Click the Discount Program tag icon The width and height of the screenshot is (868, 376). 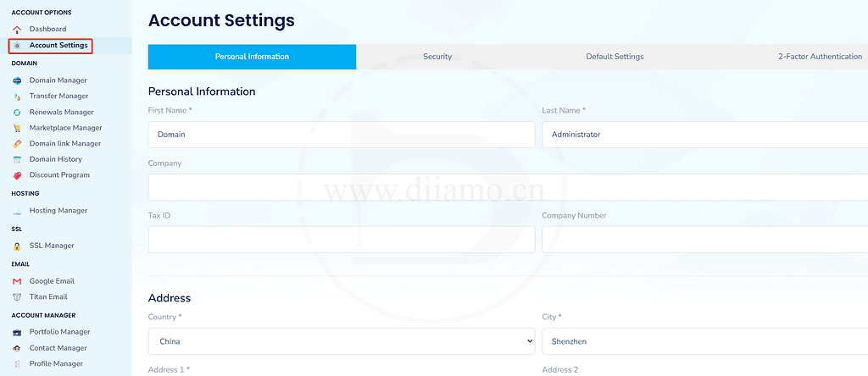pyautogui.click(x=17, y=175)
